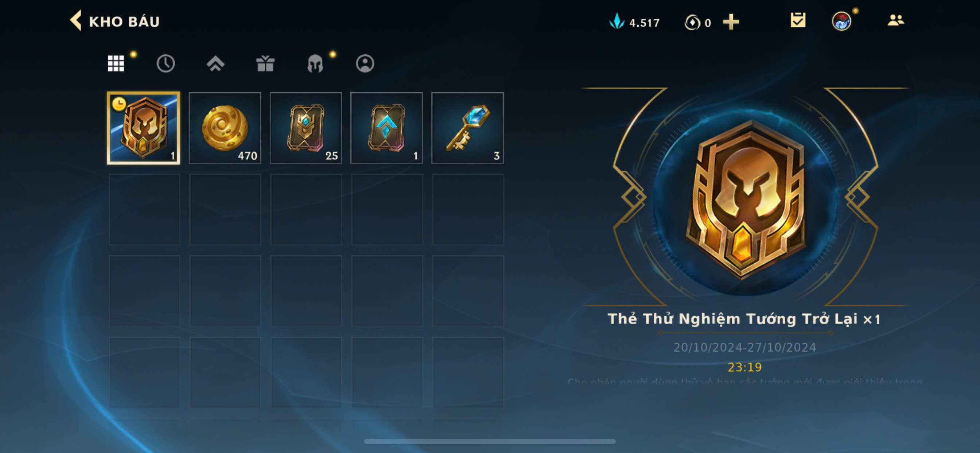Select the profile circle filter tab
This screenshot has width=980, height=453.
coord(365,63)
